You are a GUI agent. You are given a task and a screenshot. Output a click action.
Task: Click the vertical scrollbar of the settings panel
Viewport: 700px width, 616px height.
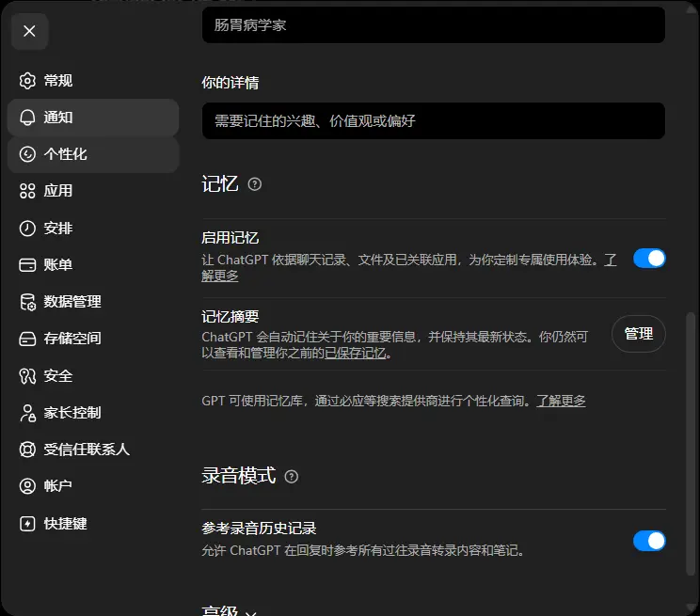[691, 444]
